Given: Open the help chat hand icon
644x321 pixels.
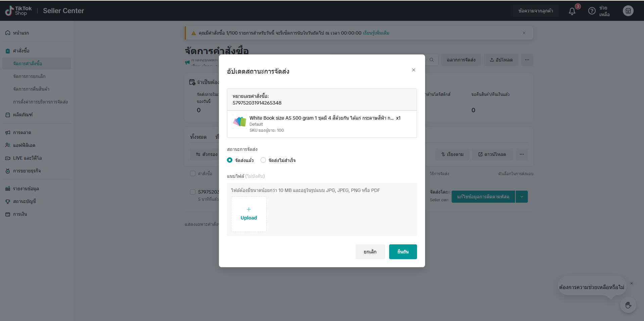Looking at the screenshot, I should click(628, 305).
